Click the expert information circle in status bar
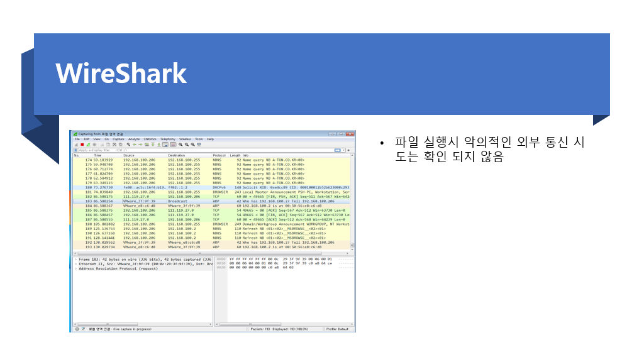The height and width of the screenshot is (362, 644). (x=77, y=329)
